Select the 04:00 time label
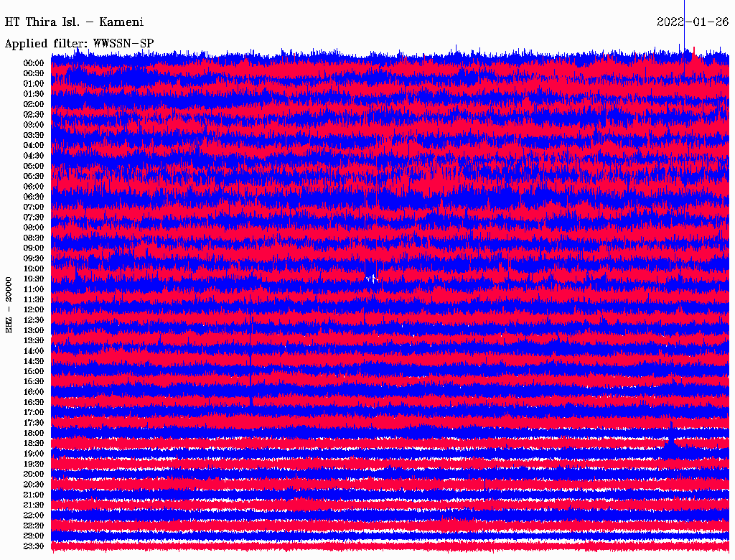735x560 pixels. 34,146
